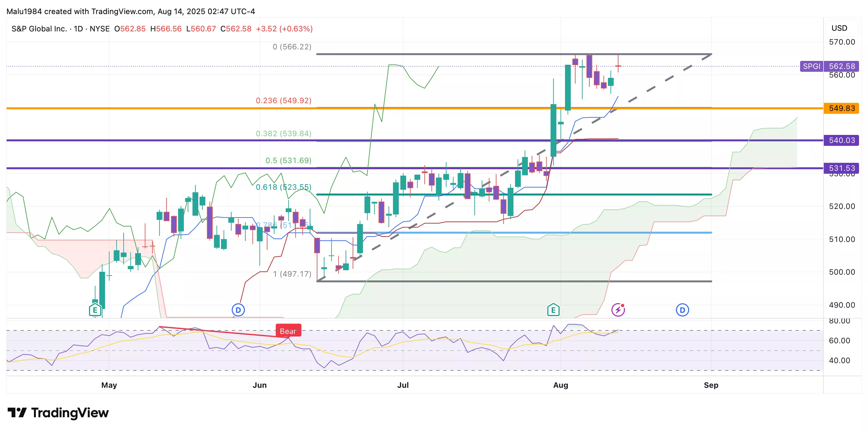The width and height of the screenshot is (868, 432).
Task: Click the 1 (497.17) Fibonacci level label
Action: [292, 274]
